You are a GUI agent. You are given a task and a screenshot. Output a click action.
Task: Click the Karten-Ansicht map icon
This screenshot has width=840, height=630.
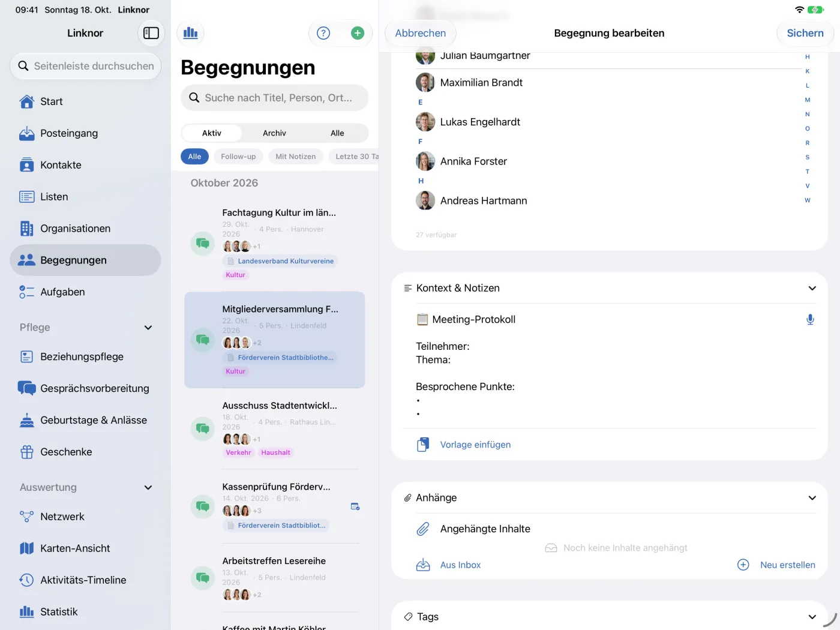pos(27,548)
